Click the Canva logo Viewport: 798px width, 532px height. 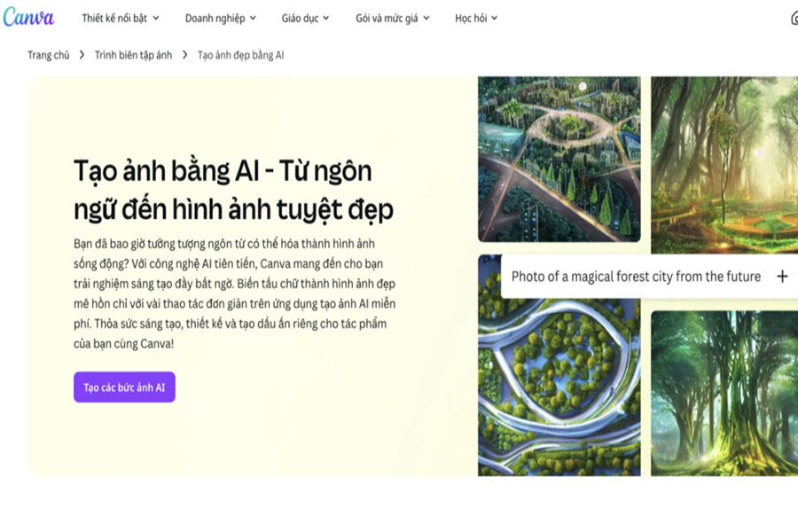28,18
